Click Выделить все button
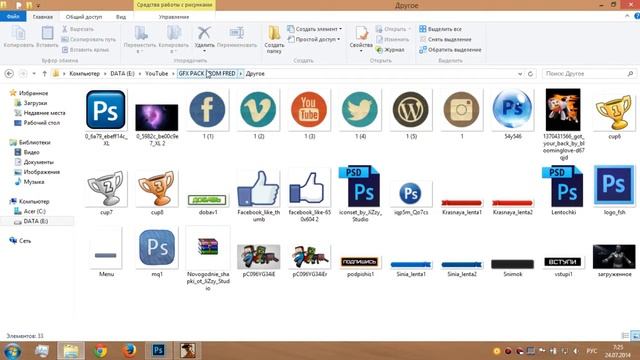Screen dimensions: 640x360 [440, 29]
